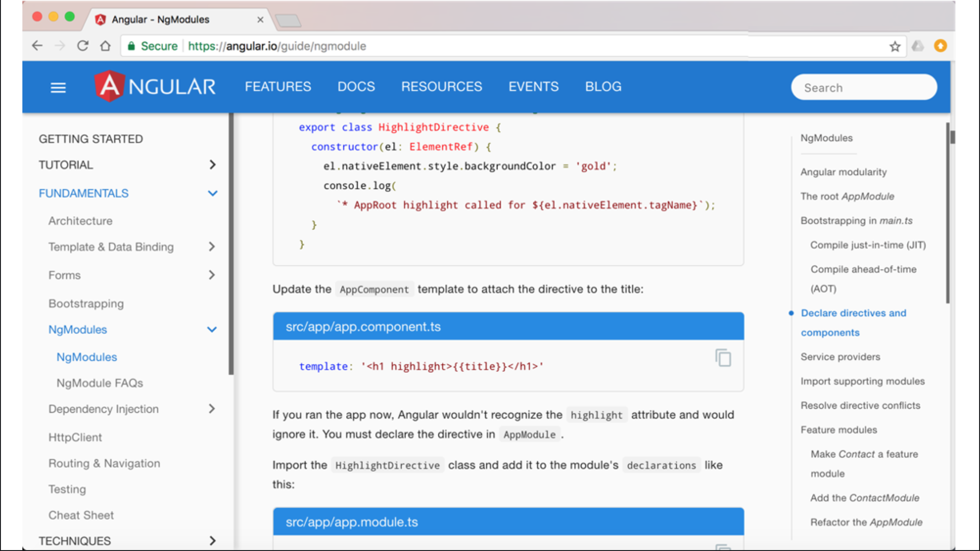Image resolution: width=980 pixels, height=551 pixels.
Task: Focus the Search input field
Action: coord(863,87)
